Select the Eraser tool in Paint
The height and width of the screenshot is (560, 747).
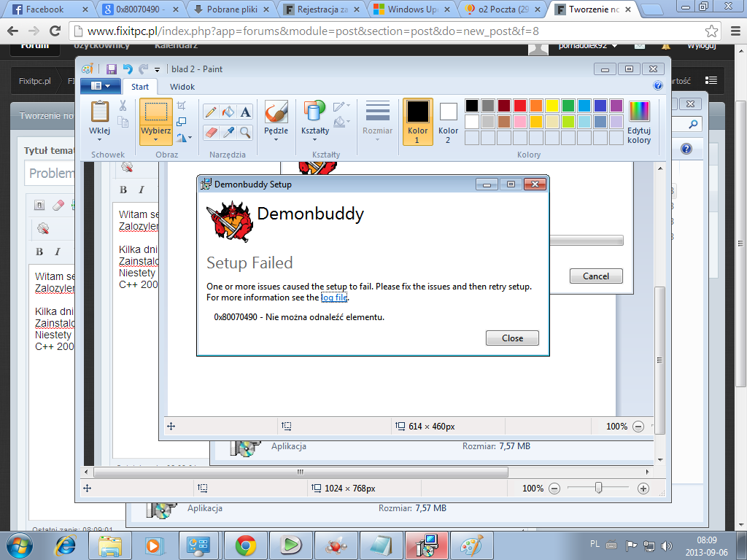[211, 132]
